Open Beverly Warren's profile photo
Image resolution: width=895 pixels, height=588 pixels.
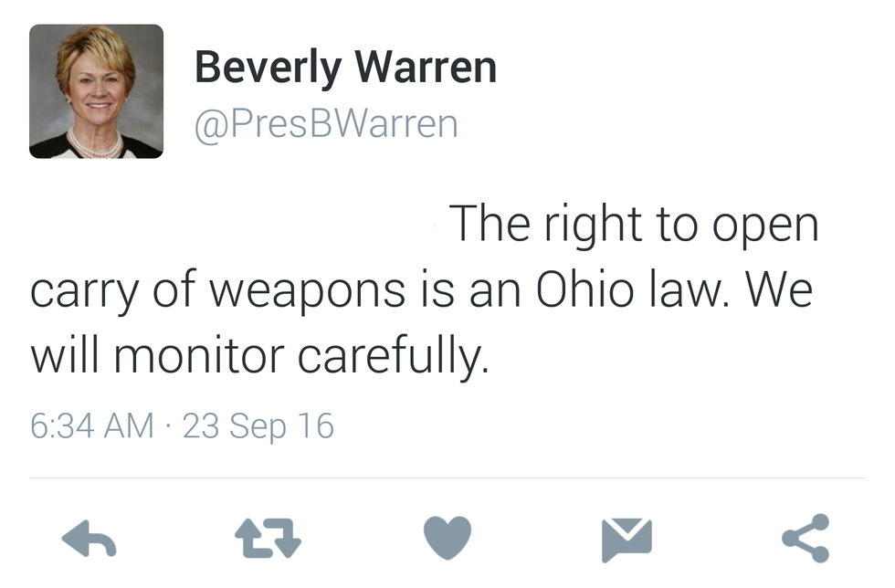coord(96,91)
